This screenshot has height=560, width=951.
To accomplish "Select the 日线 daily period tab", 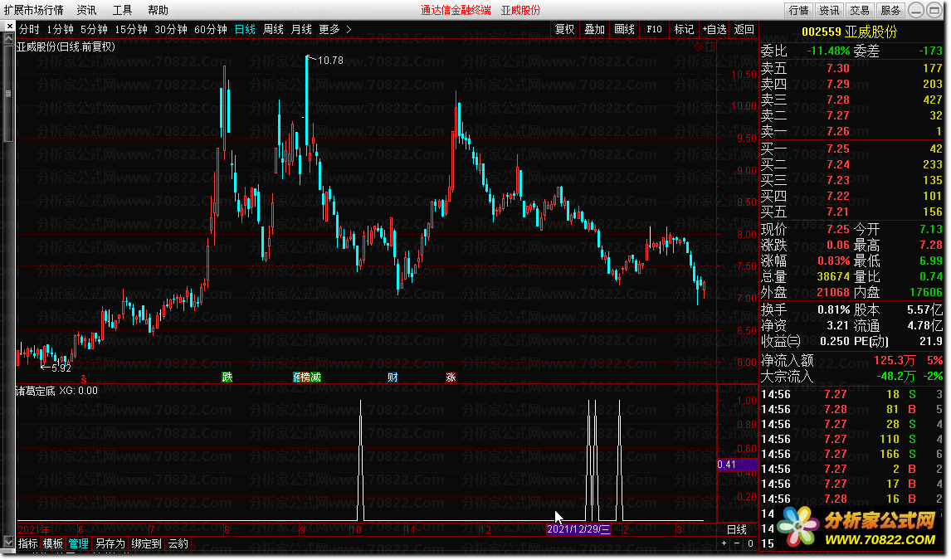I will point(245,29).
